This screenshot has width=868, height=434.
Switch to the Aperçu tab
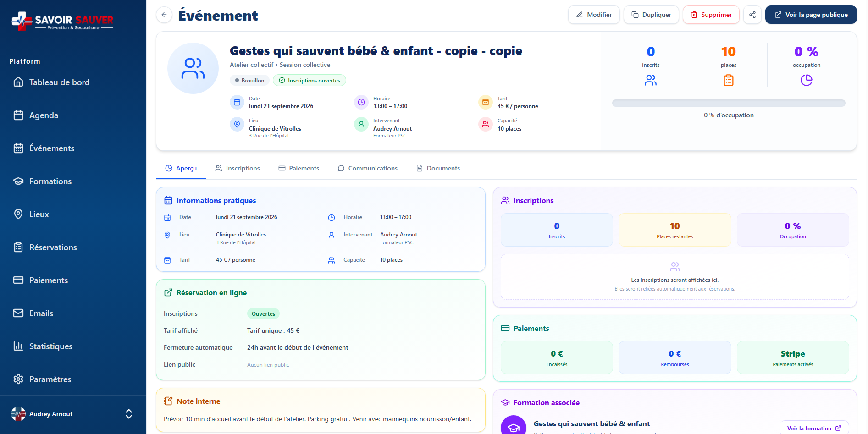click(181, 168)
